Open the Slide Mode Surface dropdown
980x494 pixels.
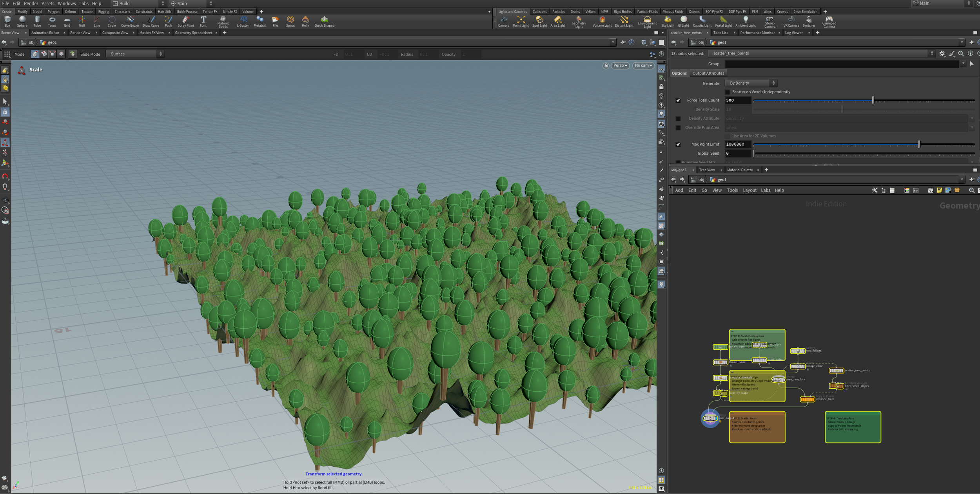click(x=135, y=54)
